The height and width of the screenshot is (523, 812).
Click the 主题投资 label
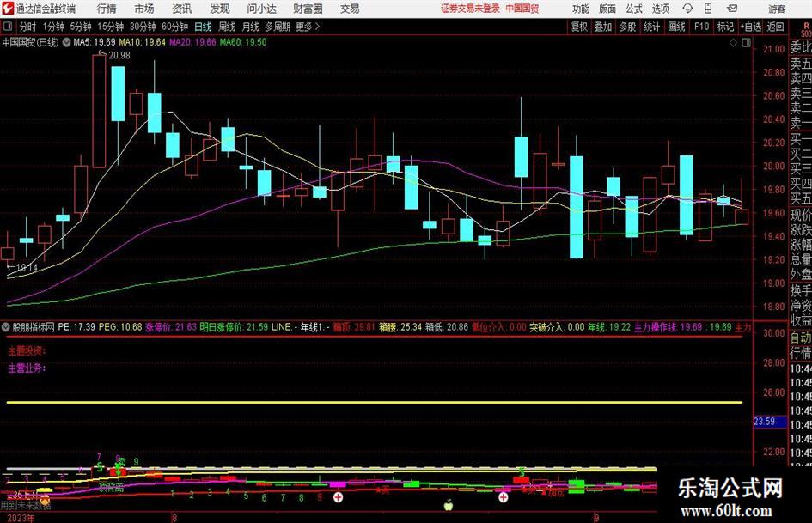[x=27, y=351]
